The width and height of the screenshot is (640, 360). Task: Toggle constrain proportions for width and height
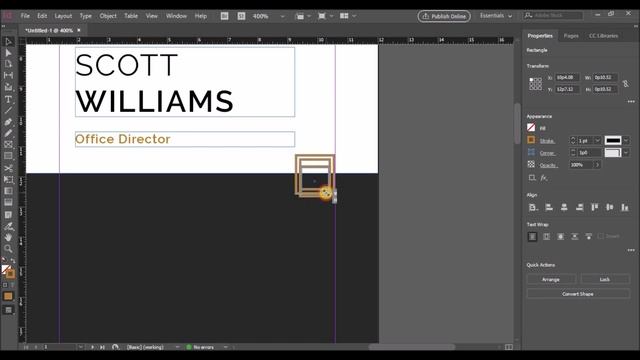625,83
